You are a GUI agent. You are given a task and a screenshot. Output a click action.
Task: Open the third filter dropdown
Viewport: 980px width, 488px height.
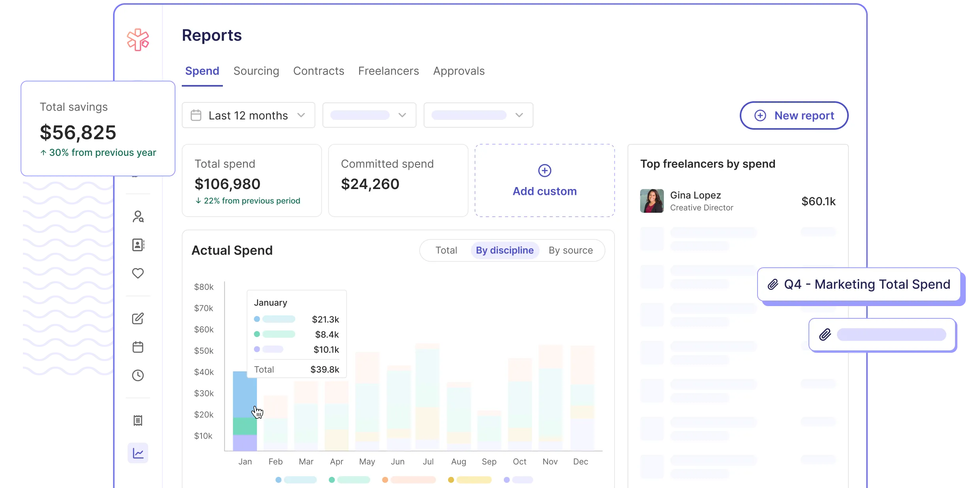pos(478,115)
